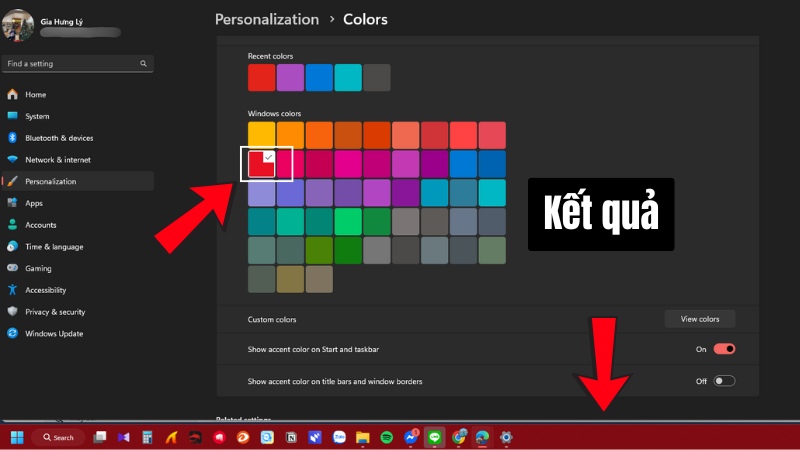Open the Zalo app on the taskbar

339,437
